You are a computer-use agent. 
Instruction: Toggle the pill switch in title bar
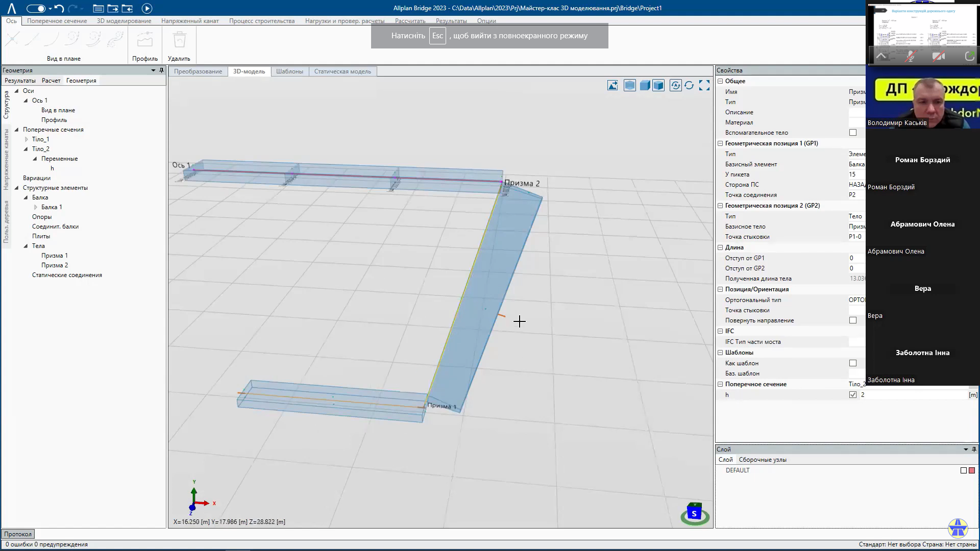pos(36,8)
